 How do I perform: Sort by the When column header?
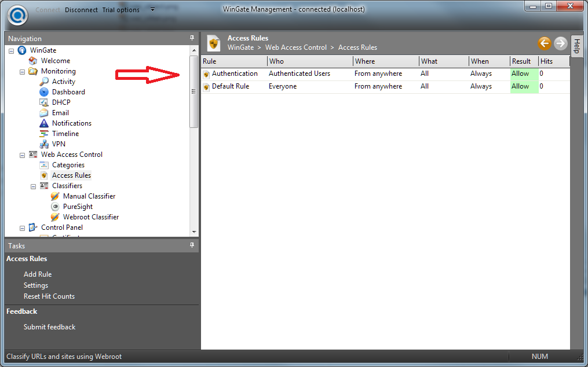490,61
